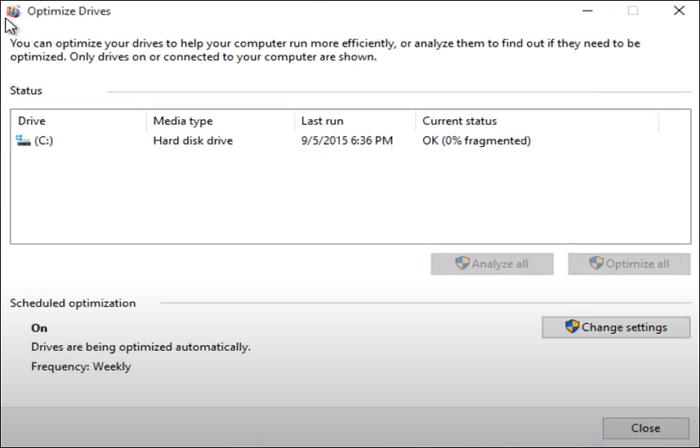Click the 9/5/2015 6:36 PM last run entry
The width and height of the screenshot is (700, 448).
click(x=346, y=141)
